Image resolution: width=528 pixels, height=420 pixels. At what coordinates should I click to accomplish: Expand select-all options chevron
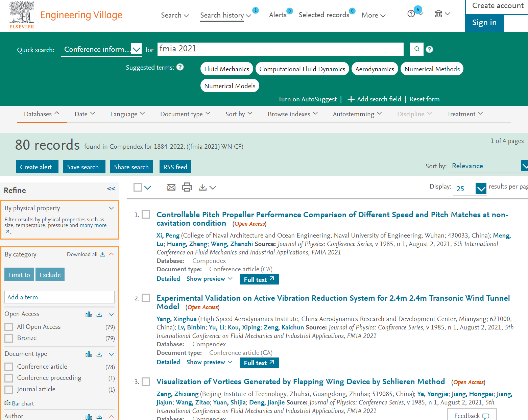(x=148, y=188)
